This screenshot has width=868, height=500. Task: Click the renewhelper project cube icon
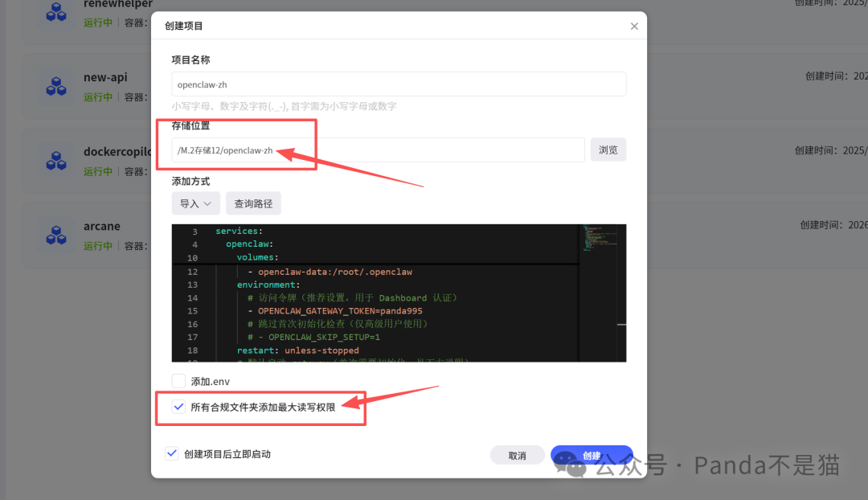click(x=56, y=12)
